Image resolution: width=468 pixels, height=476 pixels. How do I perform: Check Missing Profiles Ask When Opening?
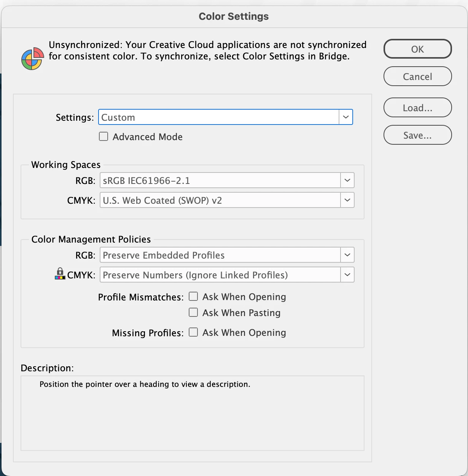pos(193,332)
